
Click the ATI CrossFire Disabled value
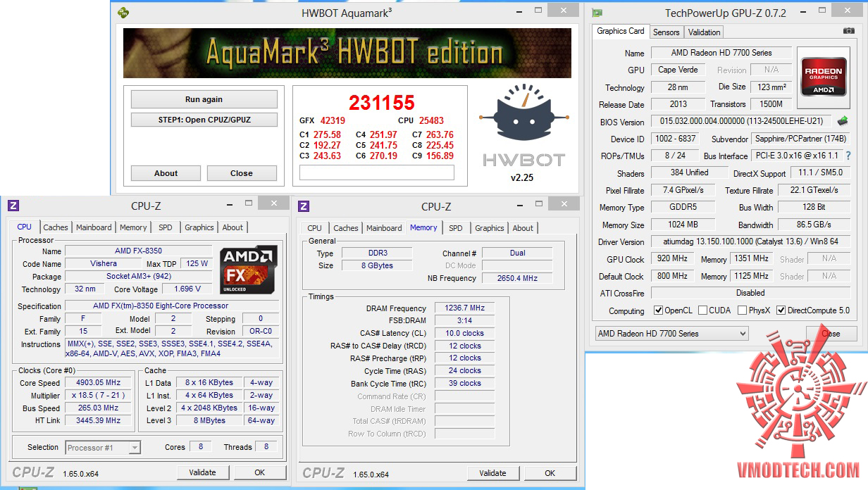tap(750, 293)
